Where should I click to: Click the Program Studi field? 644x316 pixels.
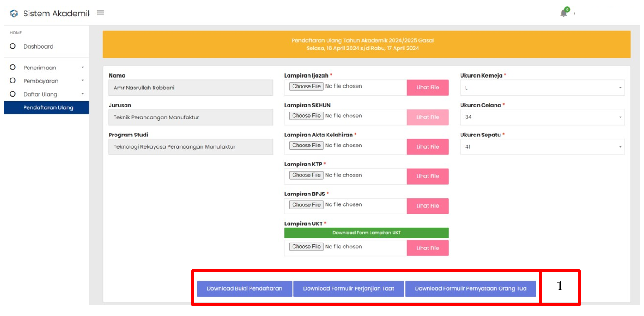coord(191,146)
